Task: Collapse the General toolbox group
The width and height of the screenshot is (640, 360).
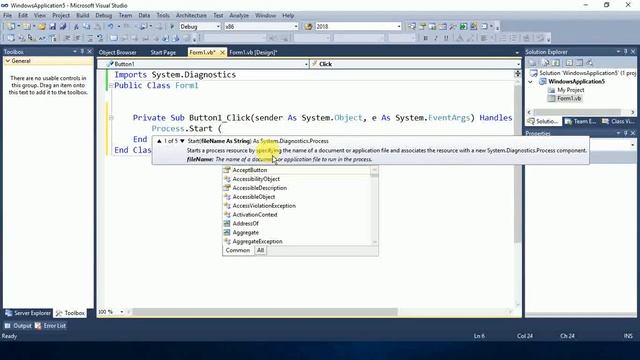Action: click(x=8, y=61)
